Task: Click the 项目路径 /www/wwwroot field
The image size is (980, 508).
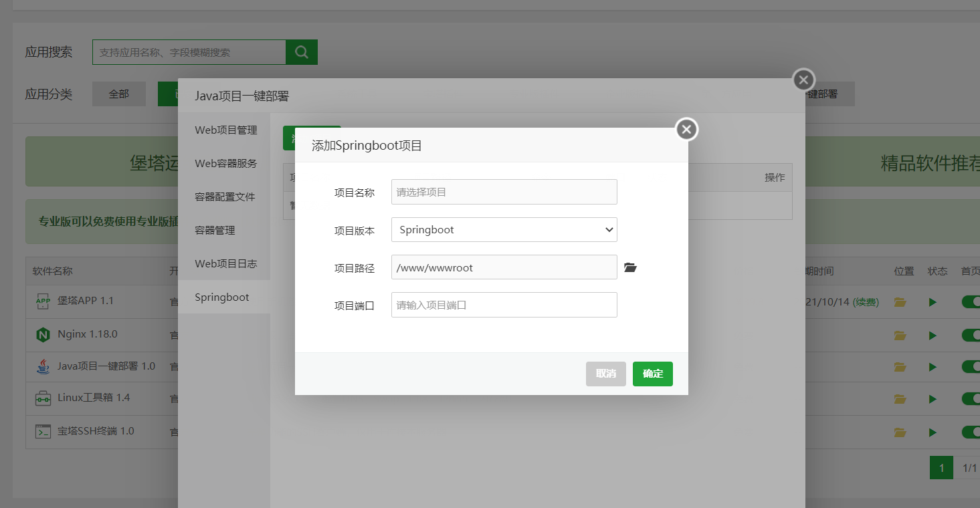Action: pos(504,267)
